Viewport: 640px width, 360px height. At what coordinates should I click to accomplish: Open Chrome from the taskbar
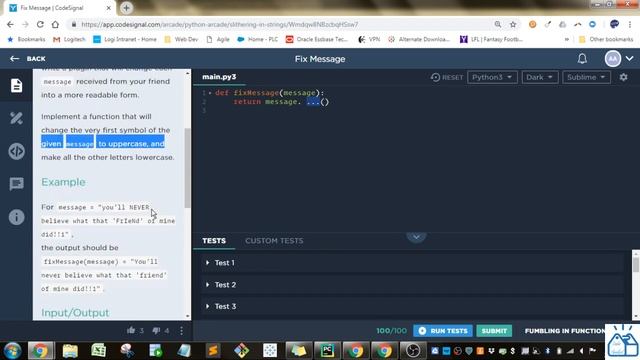40,350
